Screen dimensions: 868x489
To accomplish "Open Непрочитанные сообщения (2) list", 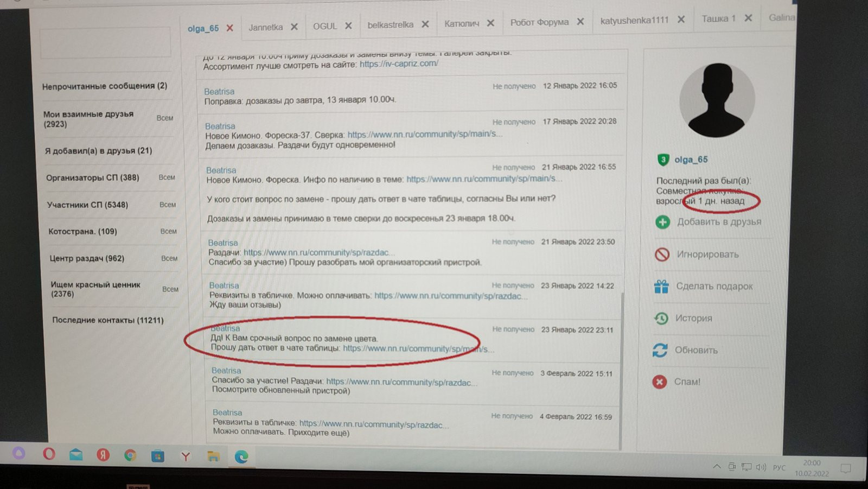I will (105, 86).
